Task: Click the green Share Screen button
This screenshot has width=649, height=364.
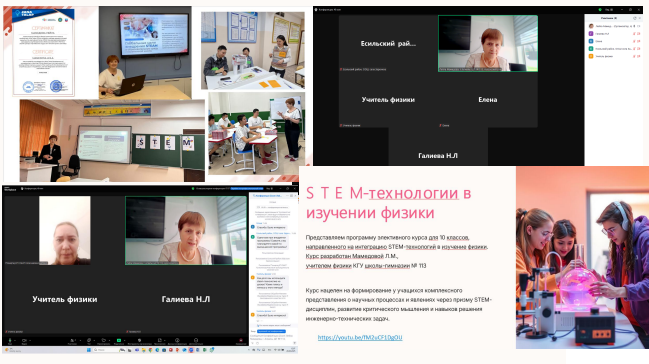Action: pyautogui.click(x=119, y=340)
